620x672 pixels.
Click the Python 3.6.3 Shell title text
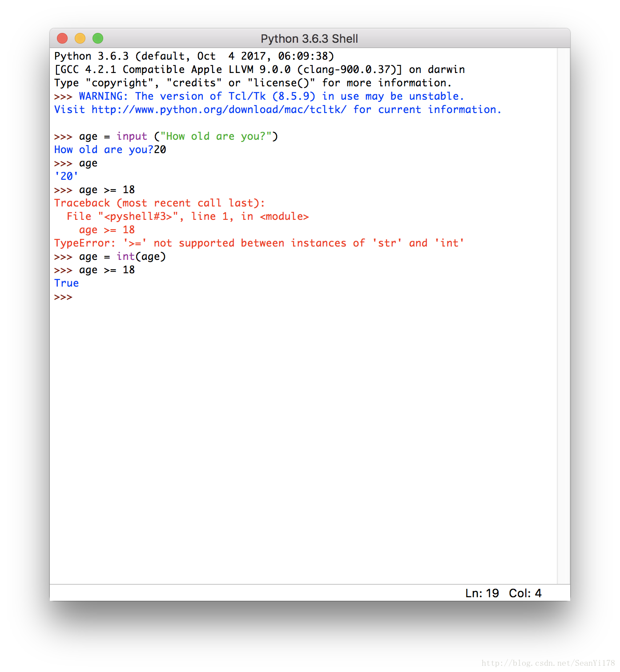(309, 39)
